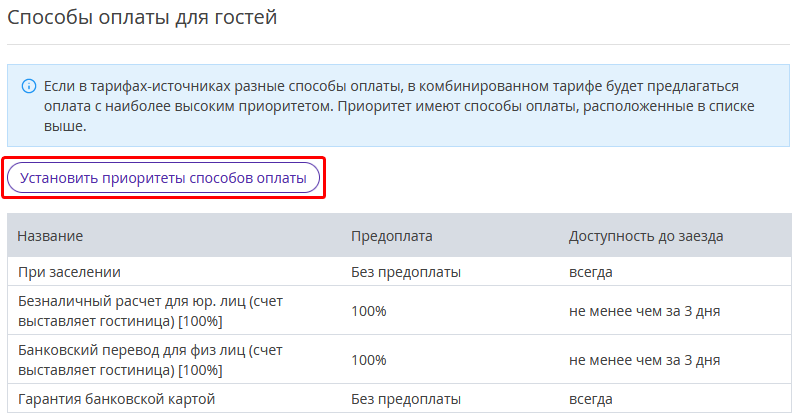Image resolution: width=800 pixels, height=420 pixels.
Task: Click 100% prepayment for юр. лиц row
Action: point(368,311)
